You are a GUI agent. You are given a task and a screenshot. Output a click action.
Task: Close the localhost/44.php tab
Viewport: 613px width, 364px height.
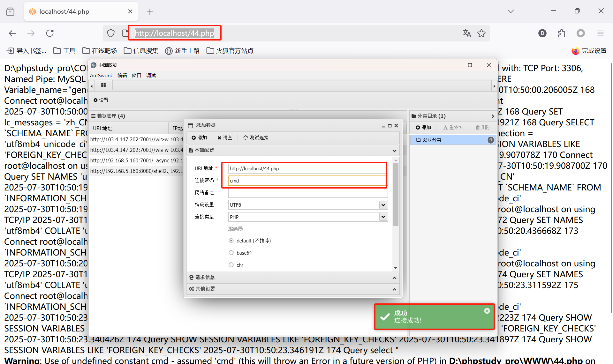pos(130,11)
